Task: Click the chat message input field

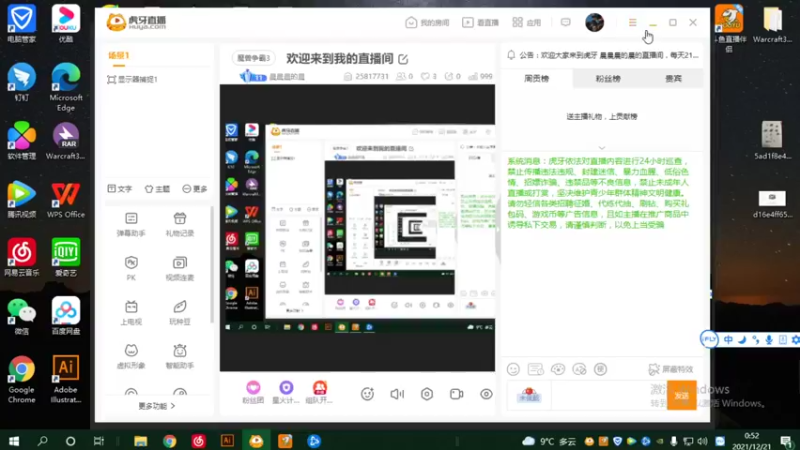Action: 607,395
